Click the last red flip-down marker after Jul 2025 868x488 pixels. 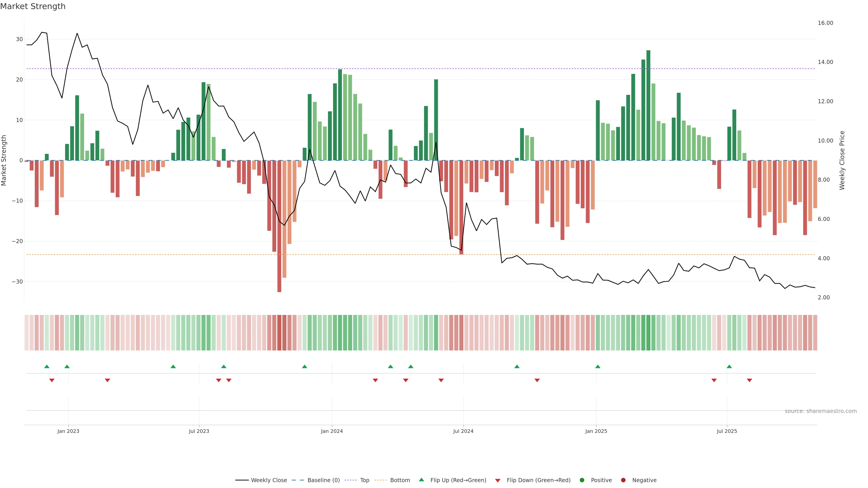(x=749, y=380)
